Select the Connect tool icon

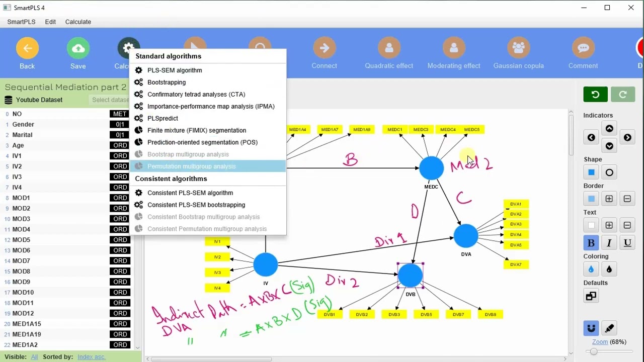[324, 49]
